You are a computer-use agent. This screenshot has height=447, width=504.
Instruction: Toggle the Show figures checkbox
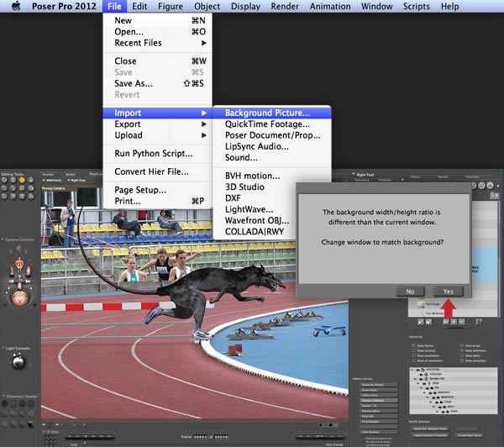[x=414, y=345]
